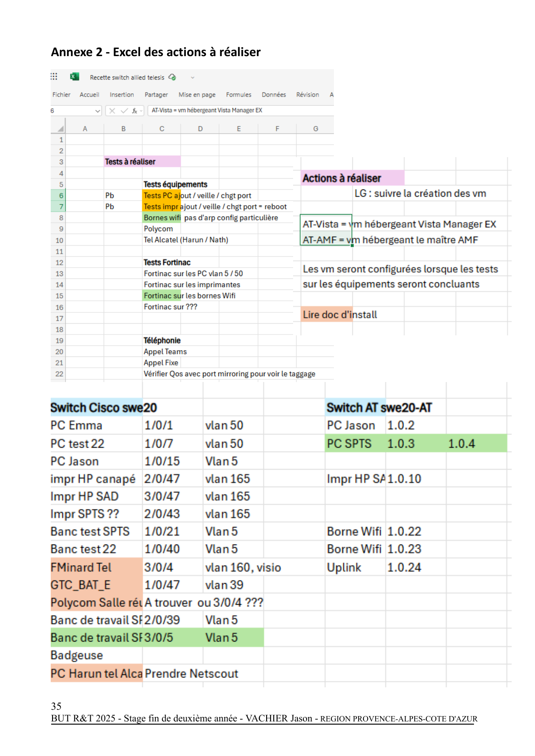Click the Téléphonie heading cell
This screenshot has width=535, height=756.
pos(162,341)
